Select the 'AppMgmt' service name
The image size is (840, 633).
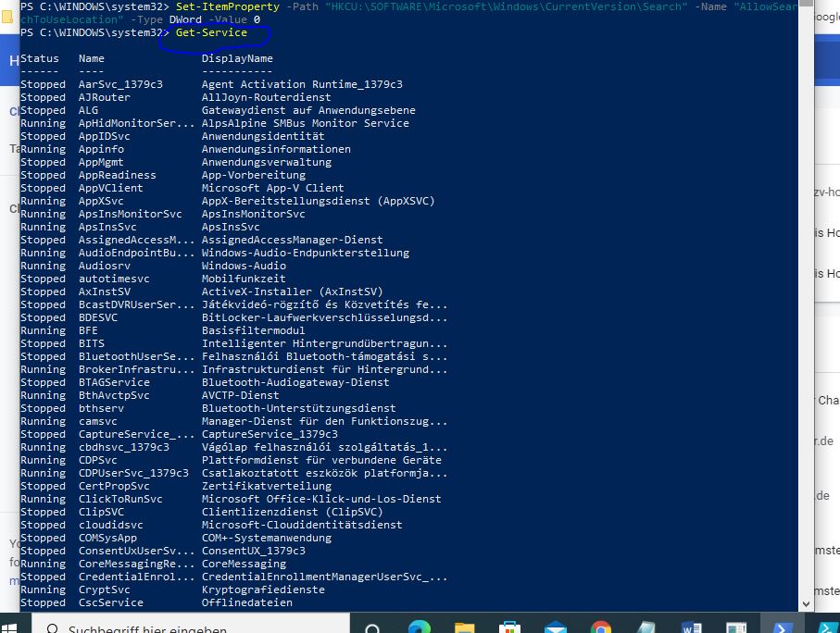click(x=101, y=162)
